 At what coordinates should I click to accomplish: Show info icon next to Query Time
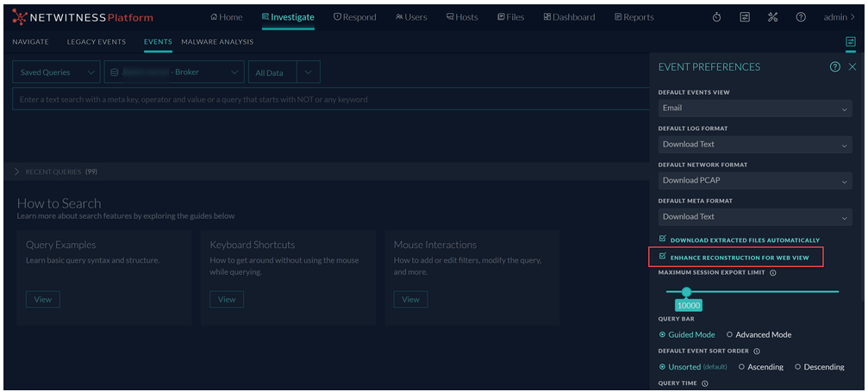click(x=705, y=383)
